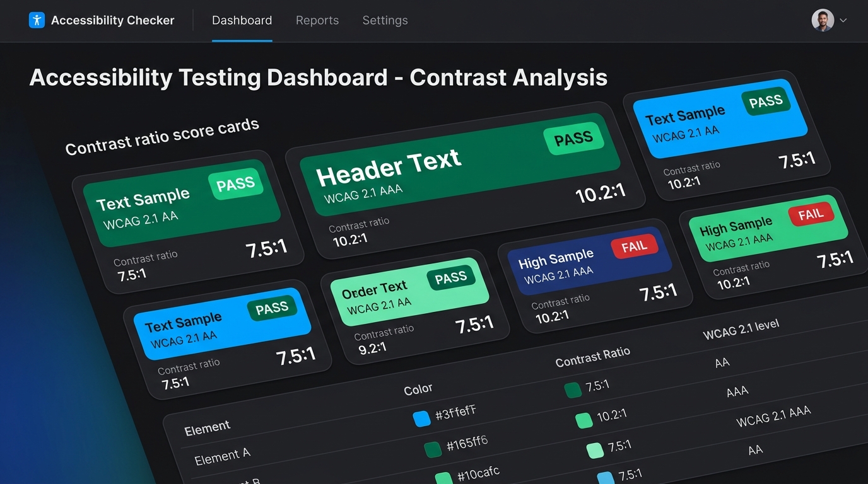The height and width of the screenshot is (484, 868).
Task: Sort by the Color column header
Action: coord(418,389)
